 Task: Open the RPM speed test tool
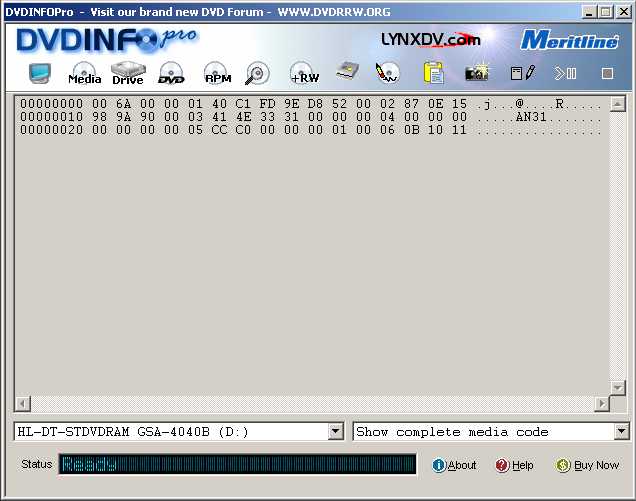click(x=218, y=73)
